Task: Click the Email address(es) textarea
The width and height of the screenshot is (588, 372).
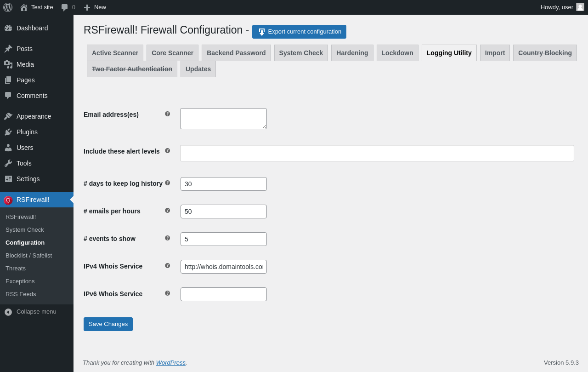Action: pyautogui.click(x=223, y=119)
